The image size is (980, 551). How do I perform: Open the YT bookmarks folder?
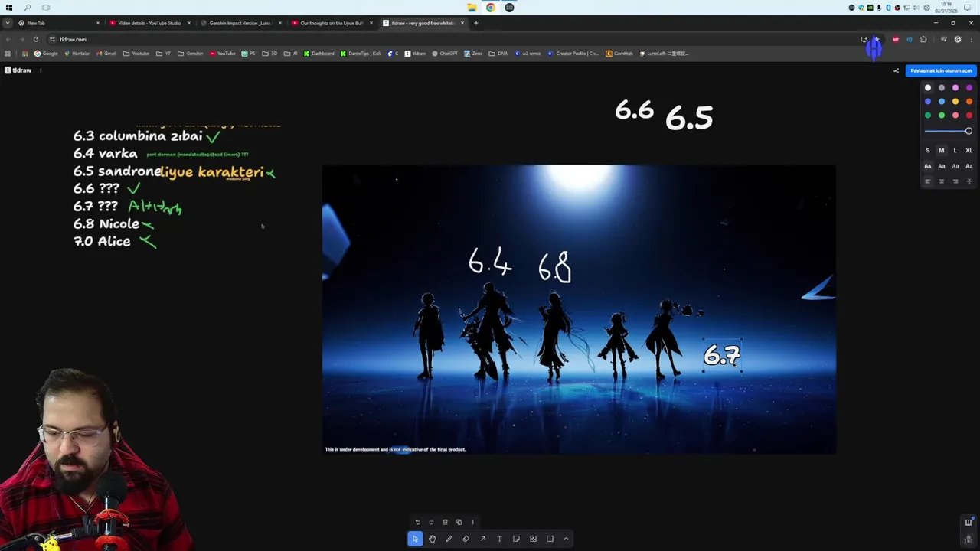point(163,54)
